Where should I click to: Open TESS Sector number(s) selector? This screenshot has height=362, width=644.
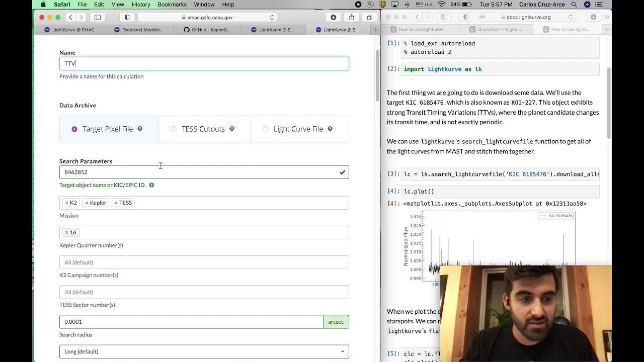pyautogui.click(x=204, y=292)
